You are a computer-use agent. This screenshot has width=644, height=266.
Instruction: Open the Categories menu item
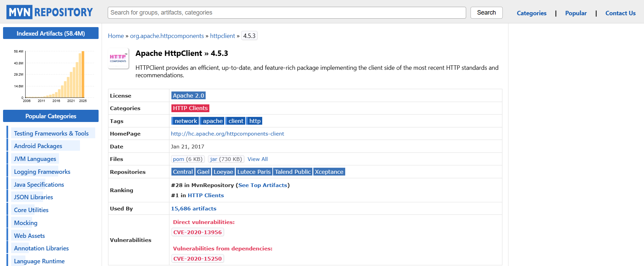point(531,13)
